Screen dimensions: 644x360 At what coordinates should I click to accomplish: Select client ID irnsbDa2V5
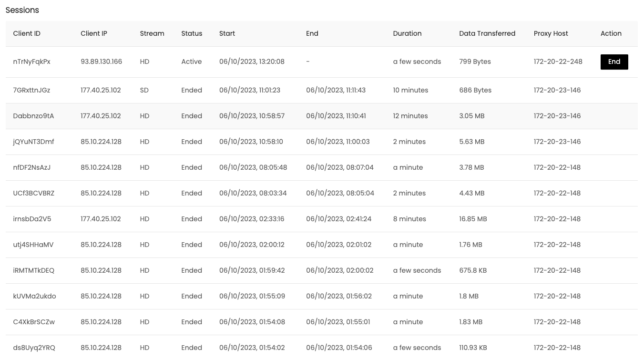coord(32,219)
